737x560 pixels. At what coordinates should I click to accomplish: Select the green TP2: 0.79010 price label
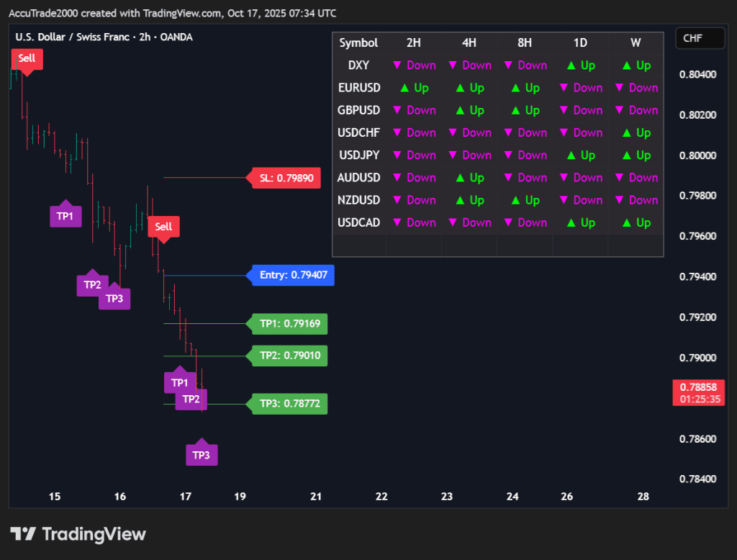(288, 356)
